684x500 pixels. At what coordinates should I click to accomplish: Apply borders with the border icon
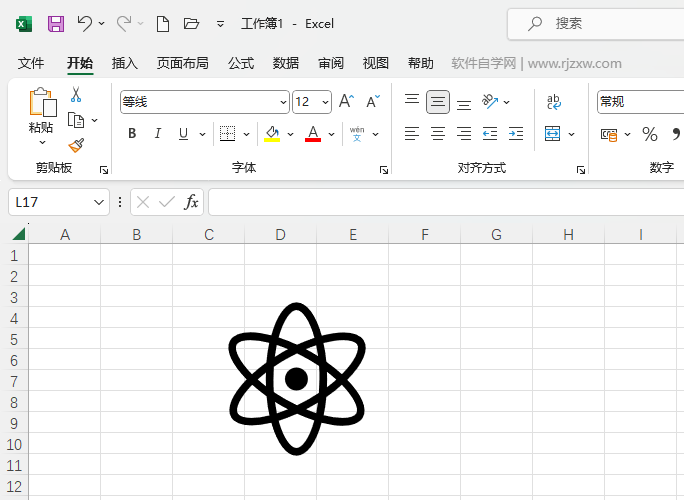(227, 134)
